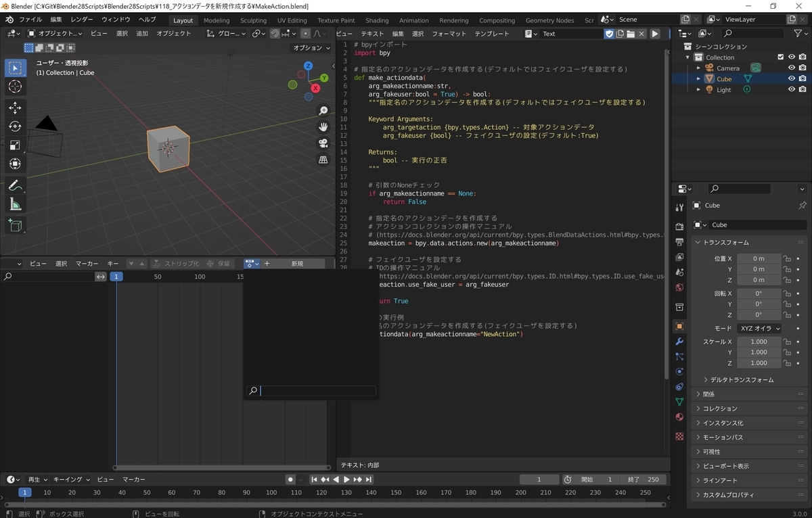
Task: Toggle Camera visibility eye in outliner
Action: [792, 68]
